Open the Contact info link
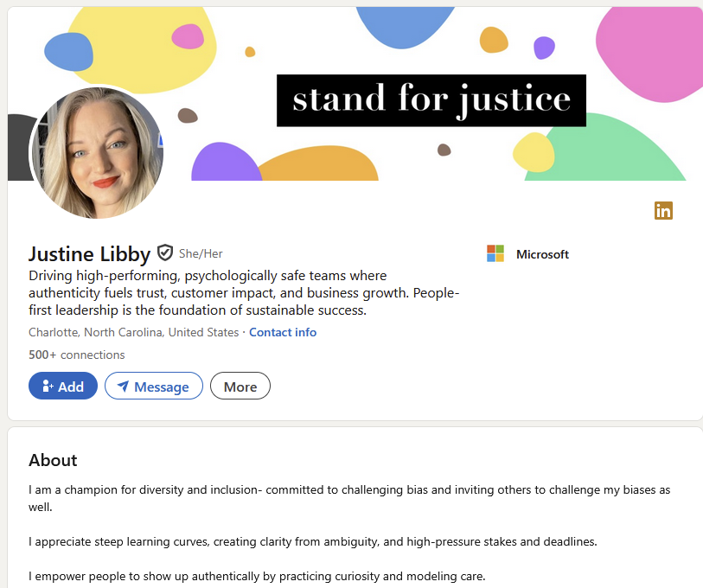 pos(283,332)
